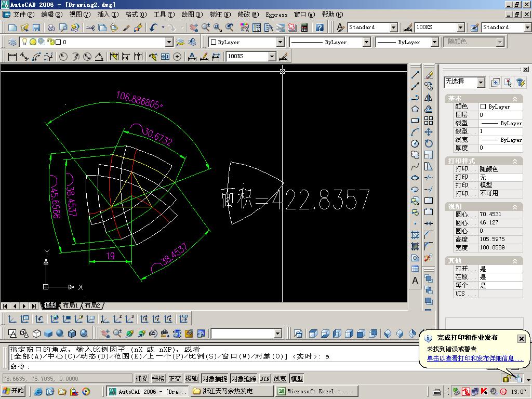Select the Hatch tool
Screen dimensions: 532x399
click(415, 235)
